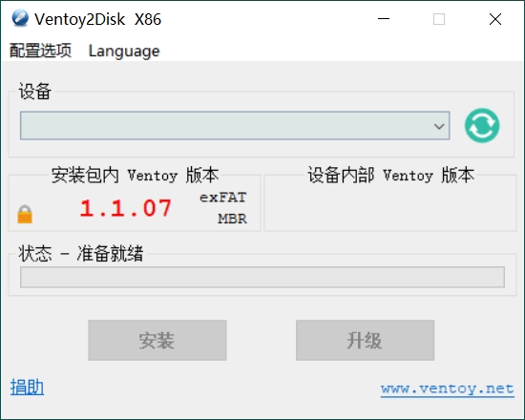The image size is (525, 420).
Task: Maximize the Ventoy2Disk window
Action: pos(439,19)
